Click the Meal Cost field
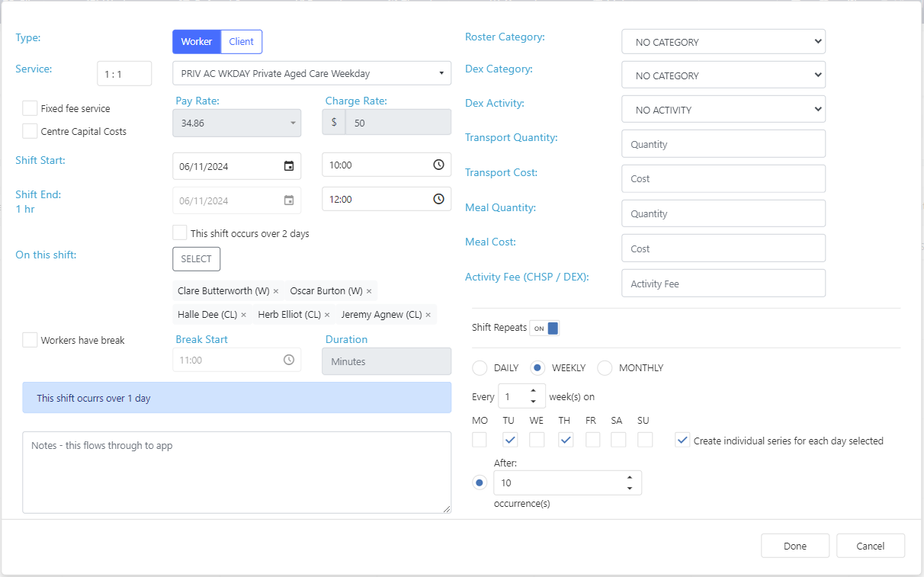924x577 pixels. point(723,248)
